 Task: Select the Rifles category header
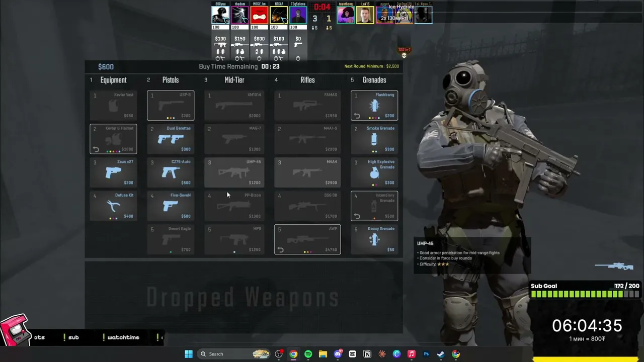tap(307, 80)
